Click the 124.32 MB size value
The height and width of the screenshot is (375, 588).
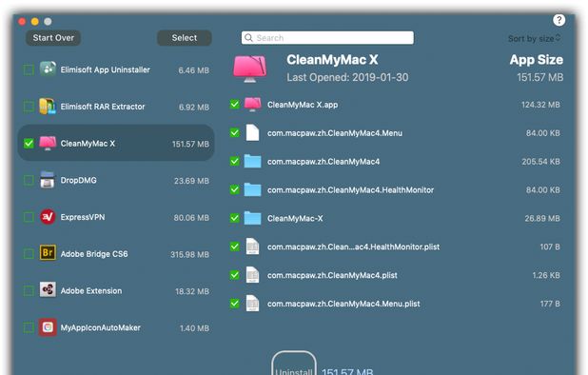point(540,105)
